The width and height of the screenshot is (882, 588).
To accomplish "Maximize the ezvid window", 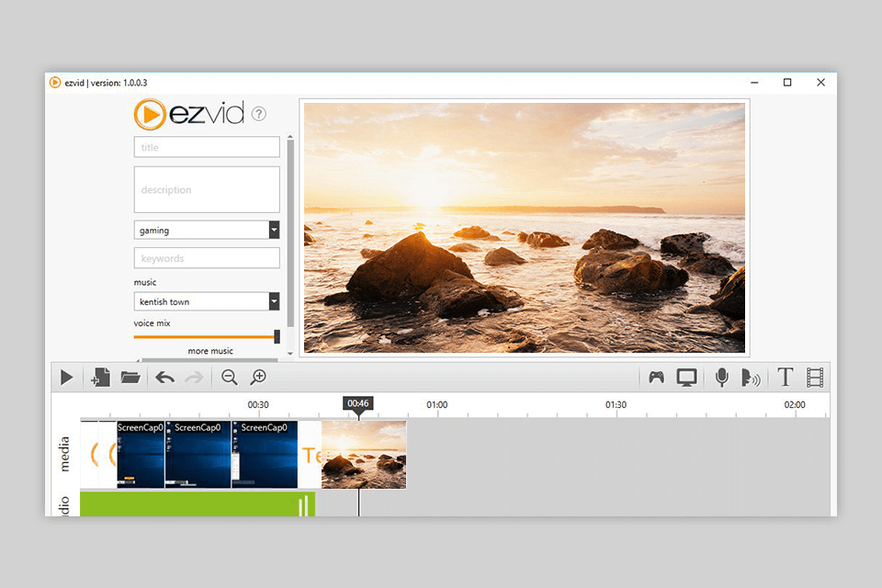I will tap(787, 82).
